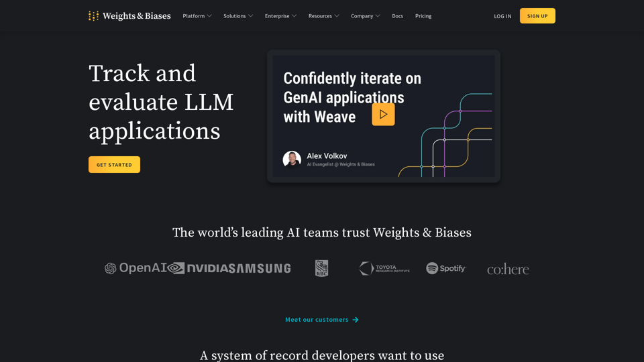Open the Platform menu label

click(x=193, y=16)
